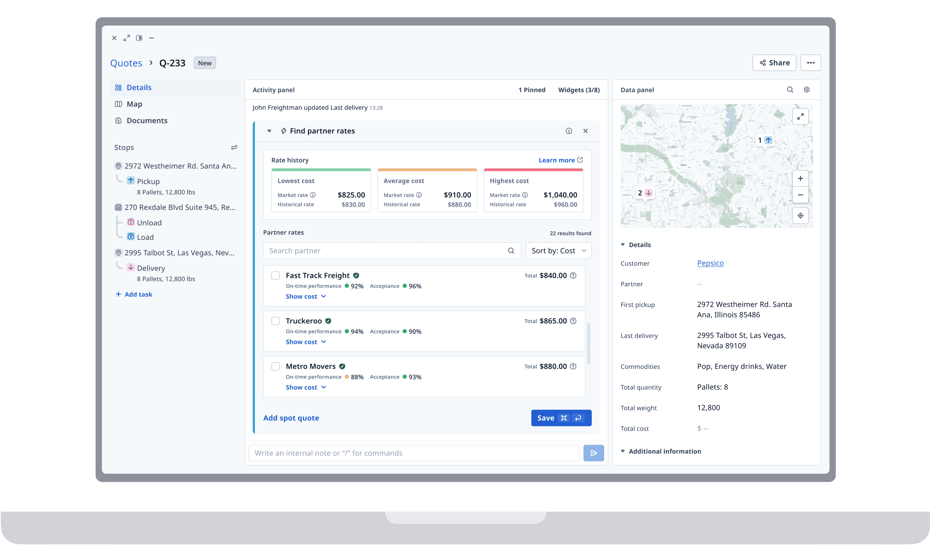Open the Map sidebar item
Viewport: 930px width, 560px height.
pyautogui.click(x=134, y=104)
